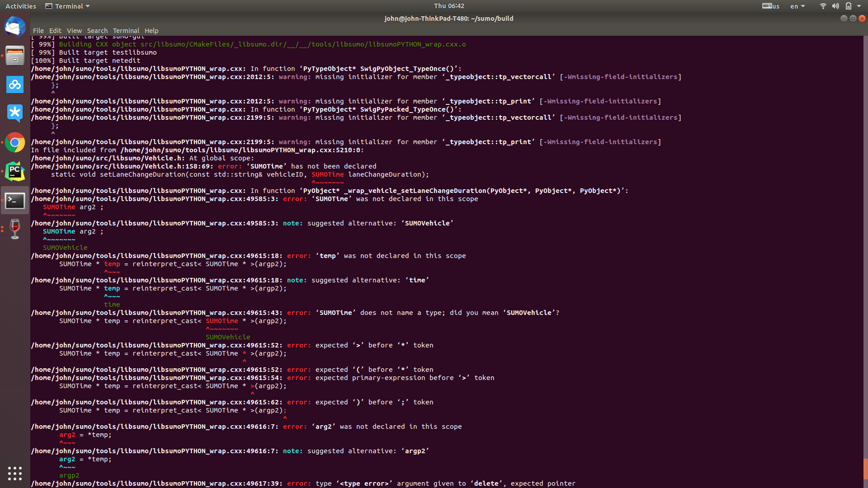
Task: Click the Wi-Fi status icon
Action: 822,6
